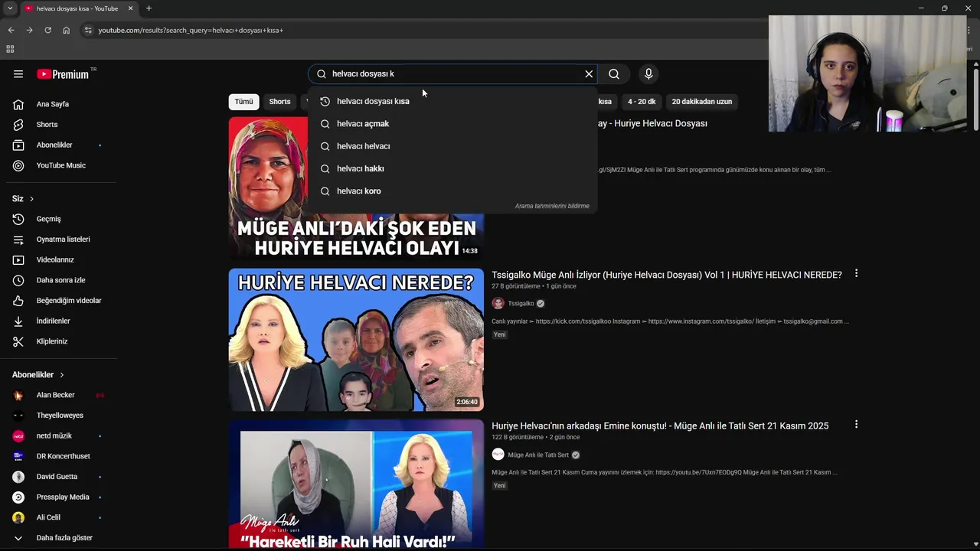Choose suggestion helvacı dosyası kısa

(452, 101)
